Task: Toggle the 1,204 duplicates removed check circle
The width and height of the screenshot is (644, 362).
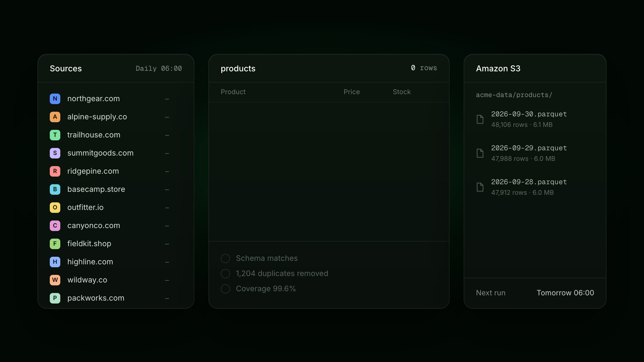Action: (225, 274)
